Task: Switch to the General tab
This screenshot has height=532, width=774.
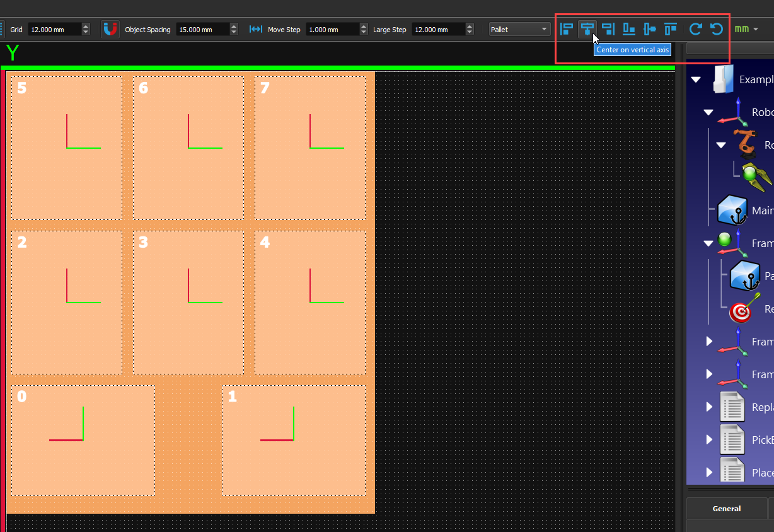Action: [x=726, y=508]
